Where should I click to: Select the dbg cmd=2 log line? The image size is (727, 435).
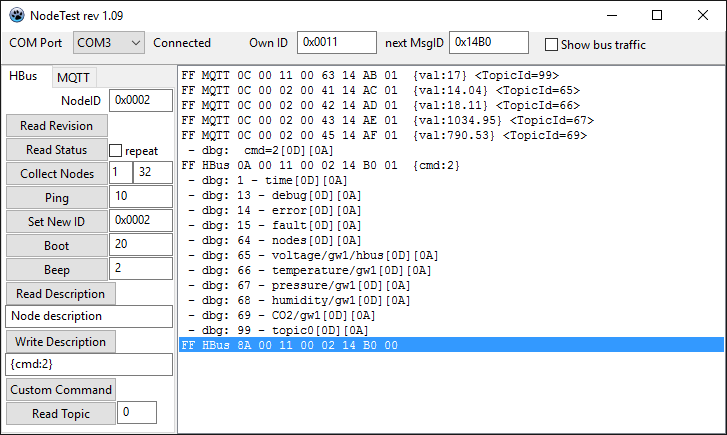[451, 150]
